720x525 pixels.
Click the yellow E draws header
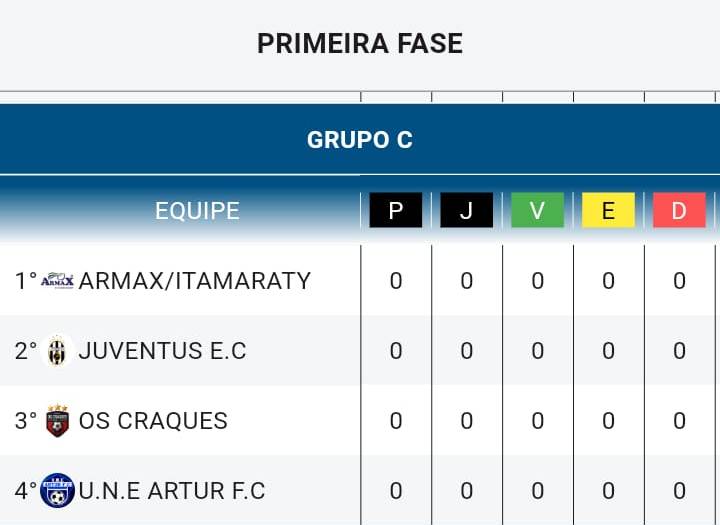coord(608,210)
